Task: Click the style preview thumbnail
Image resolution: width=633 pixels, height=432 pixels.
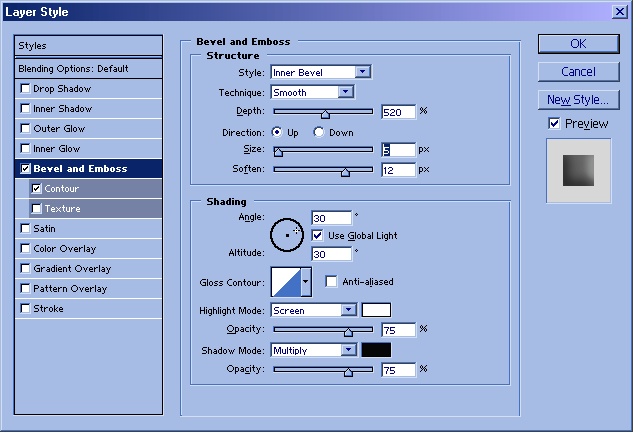Action: click(579, 170)
